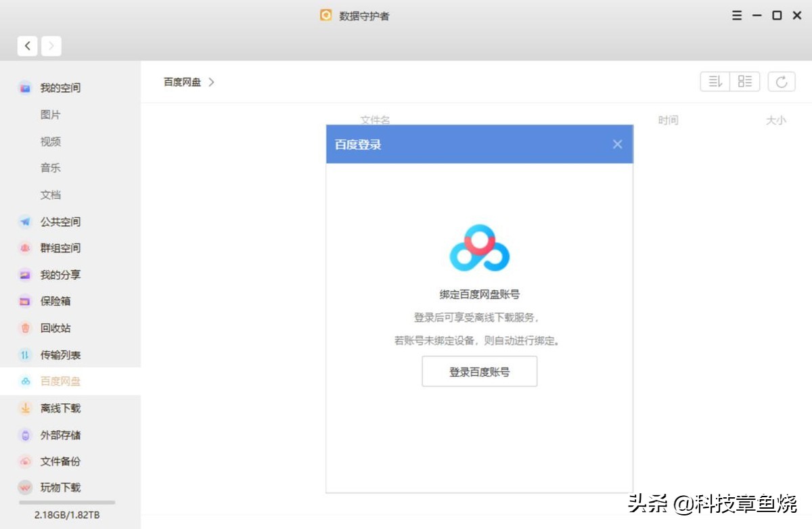Open the 公共空间 (Public Space) section
The width and height of the screenshot is (812, 529).
click(x=61, y=221)
